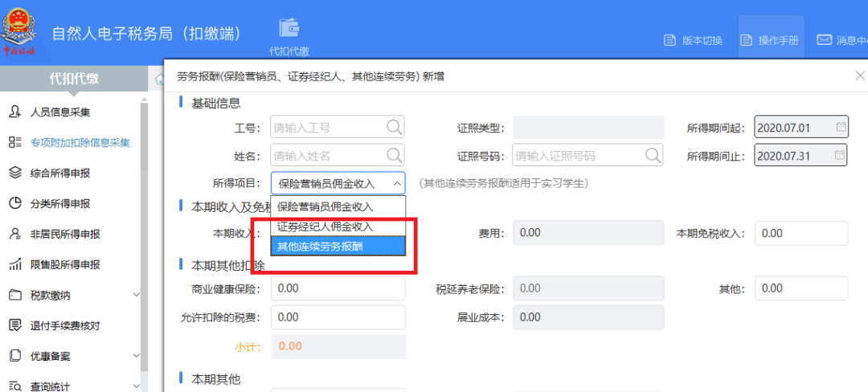Click the 其他 deduction input field
The width and height of the screenshot is (868, 392).
(802, 288)
